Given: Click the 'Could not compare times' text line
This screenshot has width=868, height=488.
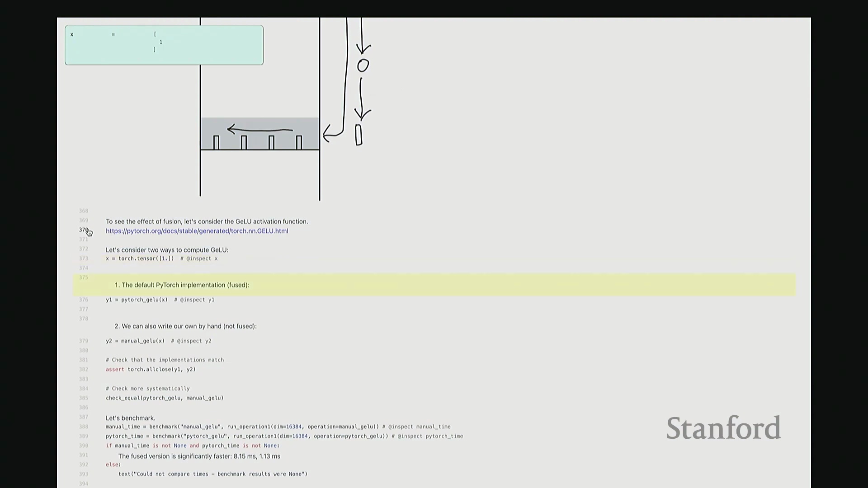Looking at the screenshot, I should 212,474.
